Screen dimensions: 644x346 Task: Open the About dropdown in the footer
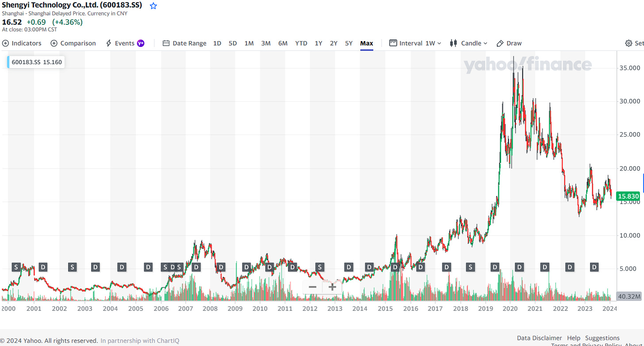pyautogui.click(x=633, y=344)
